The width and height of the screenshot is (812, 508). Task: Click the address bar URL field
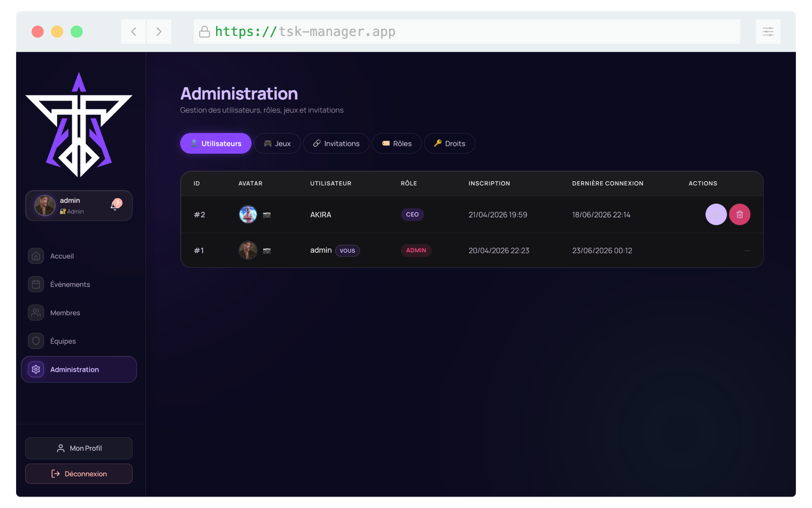467,32
